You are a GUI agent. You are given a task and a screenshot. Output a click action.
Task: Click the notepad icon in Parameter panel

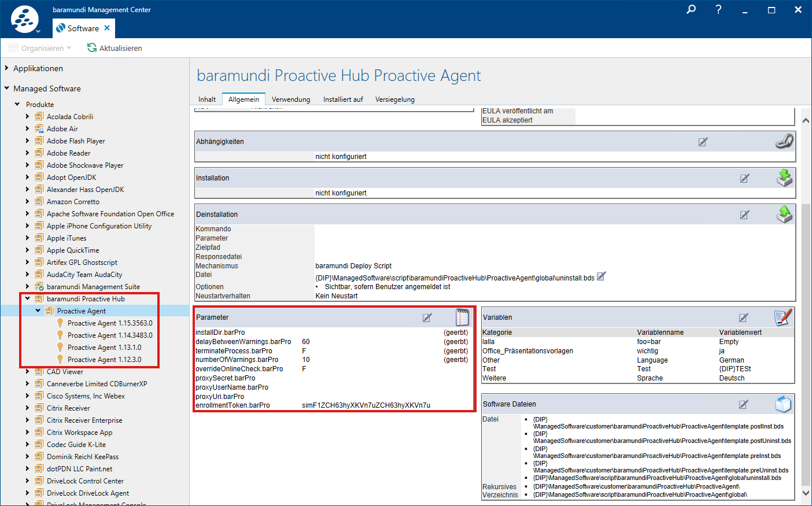click(462, 317)
